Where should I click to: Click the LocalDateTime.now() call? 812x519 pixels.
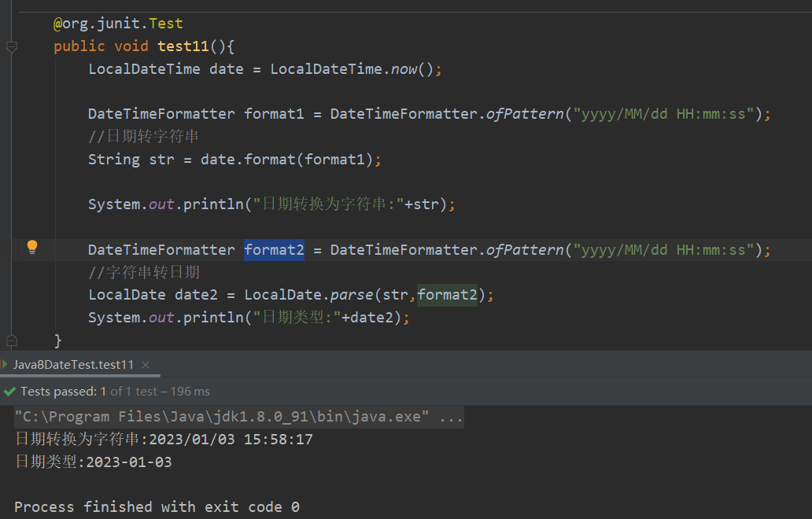(x=351, y=69)
